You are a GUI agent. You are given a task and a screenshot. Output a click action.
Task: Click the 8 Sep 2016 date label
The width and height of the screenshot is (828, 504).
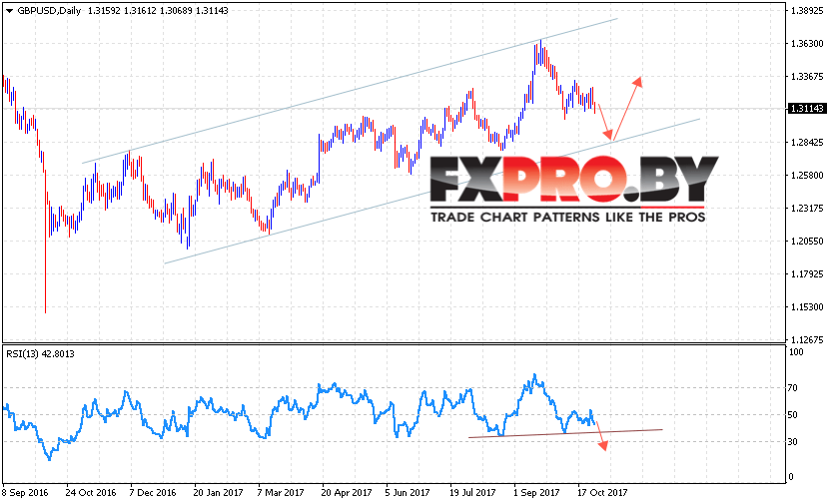click(x=25, y=493)
